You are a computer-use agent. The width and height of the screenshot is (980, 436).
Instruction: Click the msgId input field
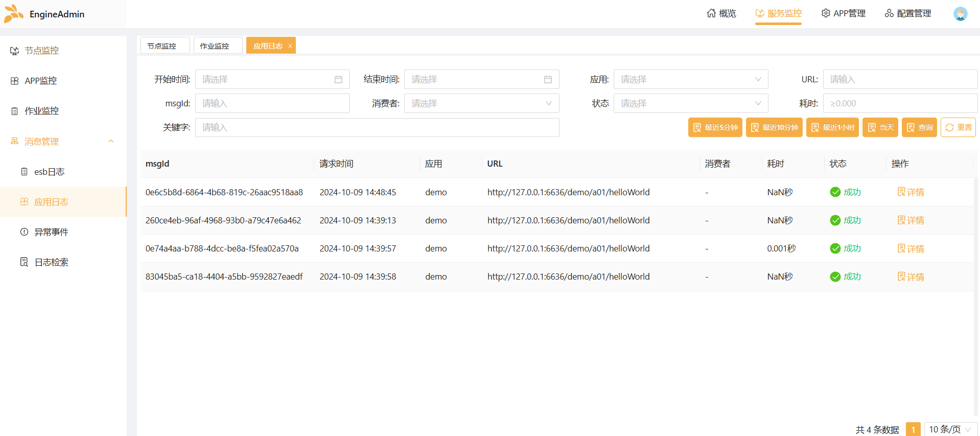tap(272, 103)
